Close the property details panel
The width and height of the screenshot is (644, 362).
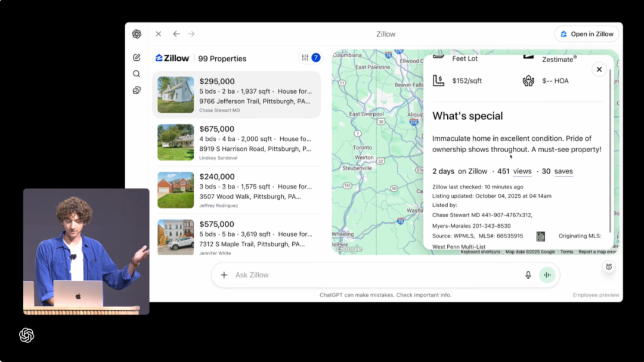[599, 69]
